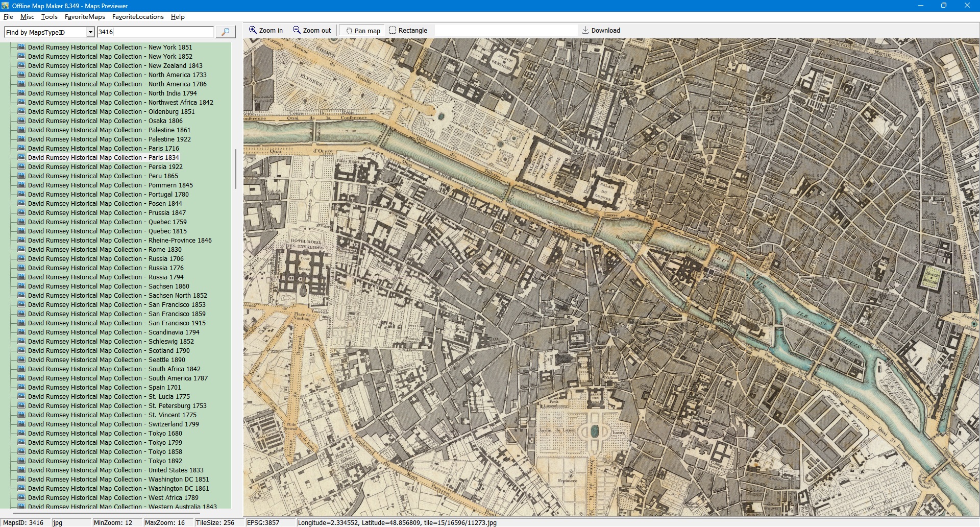This screenshot has height=527, width=980.
Task: Click the app icon in title bar
Action: point(6,6)
